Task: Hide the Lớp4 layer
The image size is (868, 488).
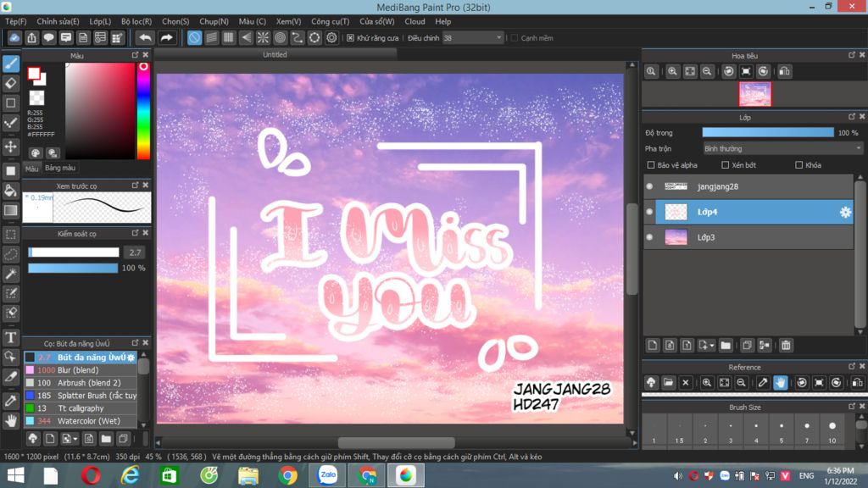Action: point(650,212)
